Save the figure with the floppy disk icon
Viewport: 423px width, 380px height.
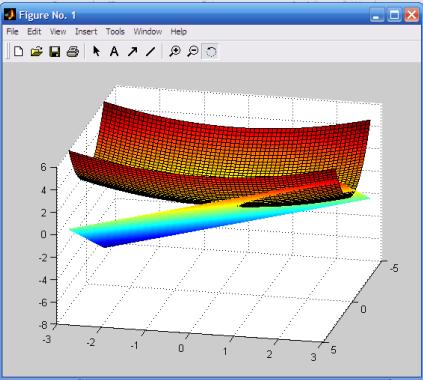(x=54, y=52)
